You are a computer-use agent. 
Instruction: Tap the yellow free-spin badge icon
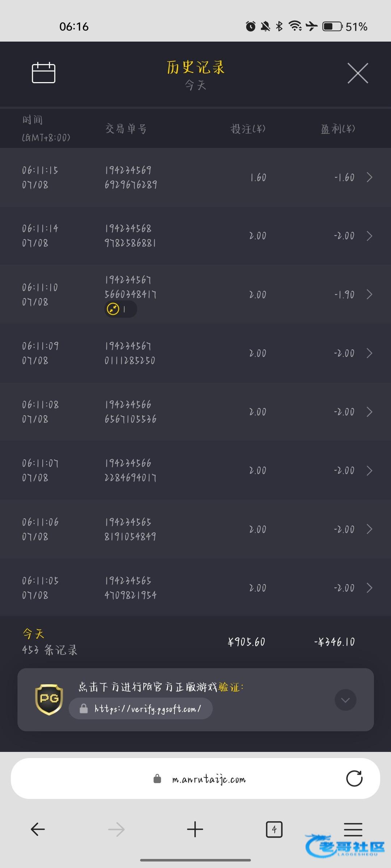click(113, 309)
